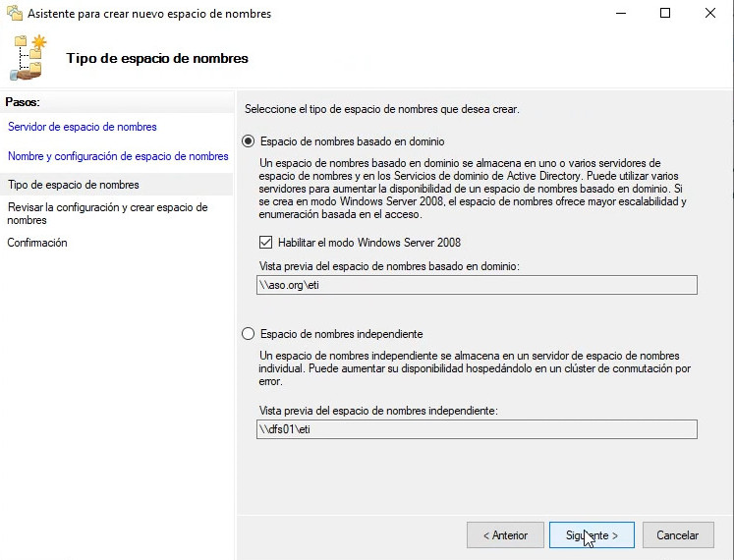
Task: Go to the Servidor de espacio de nombres step
Action: coord(82,127)
